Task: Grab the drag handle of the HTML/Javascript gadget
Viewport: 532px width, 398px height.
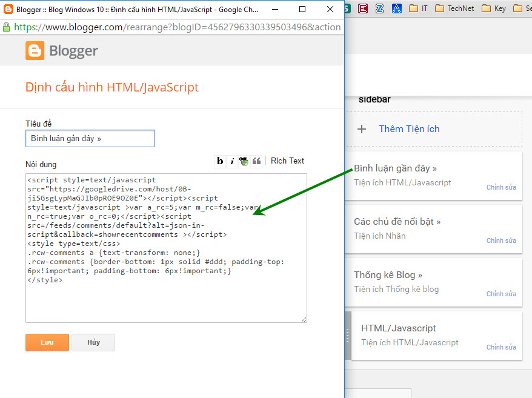Action: (348, 336)
